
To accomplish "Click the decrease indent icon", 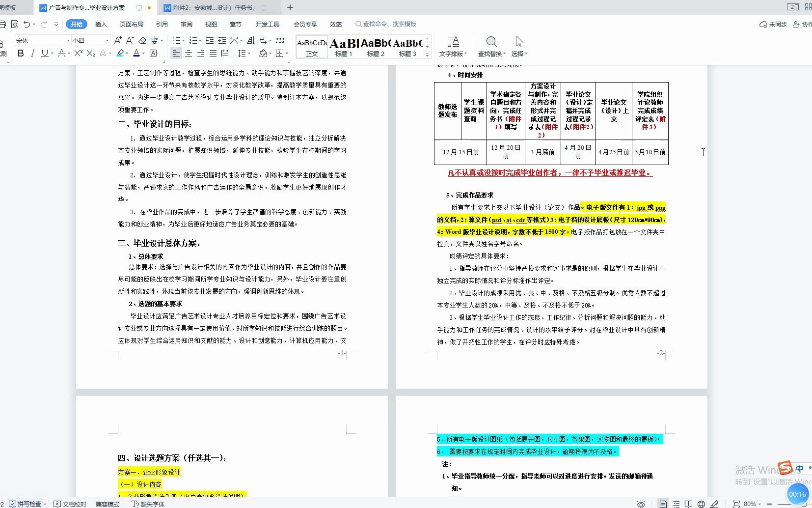I will pyautogui.click(x=210, y=40).
